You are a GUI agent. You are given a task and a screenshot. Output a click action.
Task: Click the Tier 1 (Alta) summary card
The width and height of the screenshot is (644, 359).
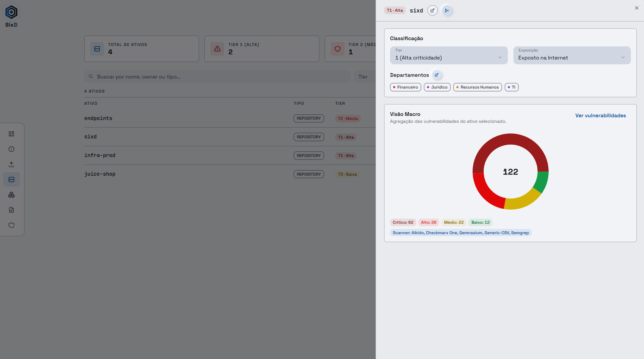(262, 49)
